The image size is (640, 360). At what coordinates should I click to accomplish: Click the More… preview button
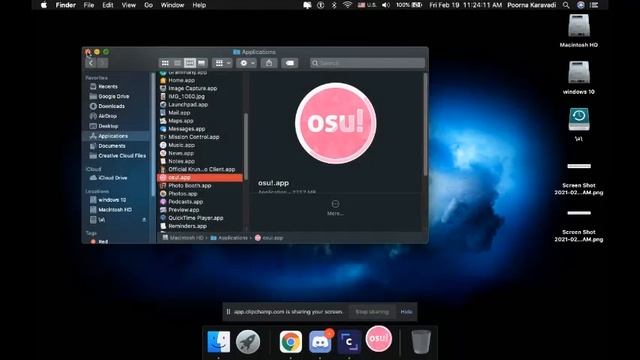point(336,208)
